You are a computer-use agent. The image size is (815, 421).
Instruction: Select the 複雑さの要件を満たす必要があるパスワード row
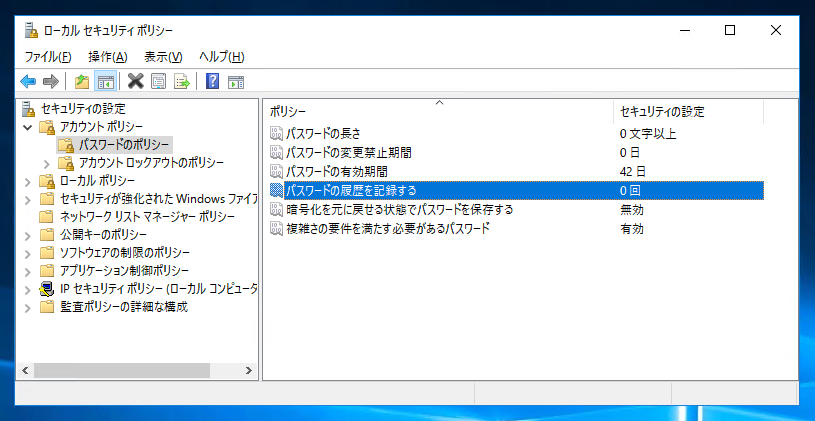click(516, 229)
